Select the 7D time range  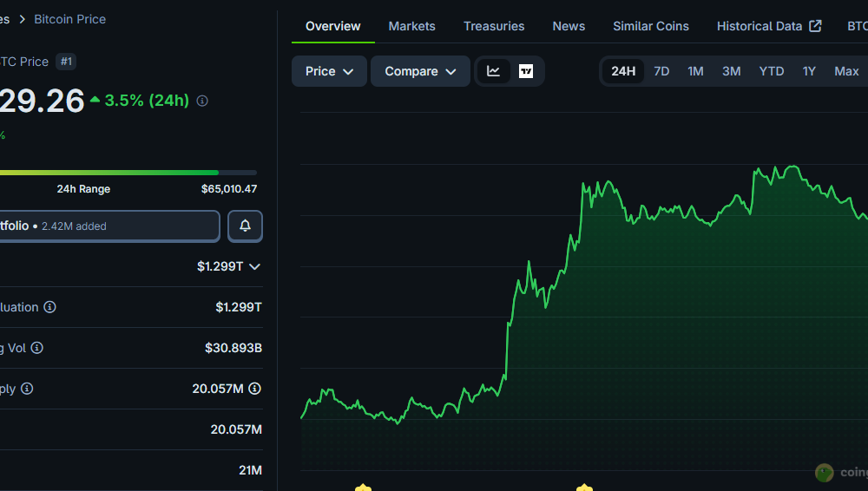[x=661, y=71]
